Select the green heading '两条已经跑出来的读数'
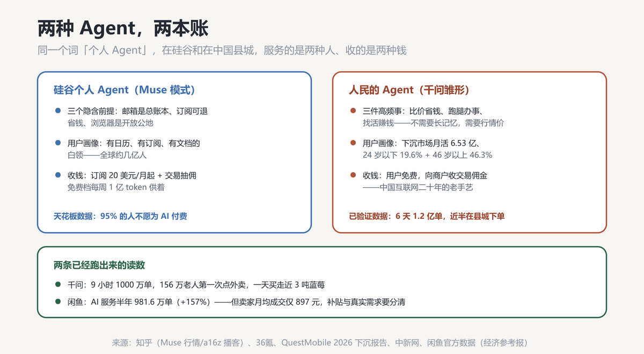 point(99,265)
